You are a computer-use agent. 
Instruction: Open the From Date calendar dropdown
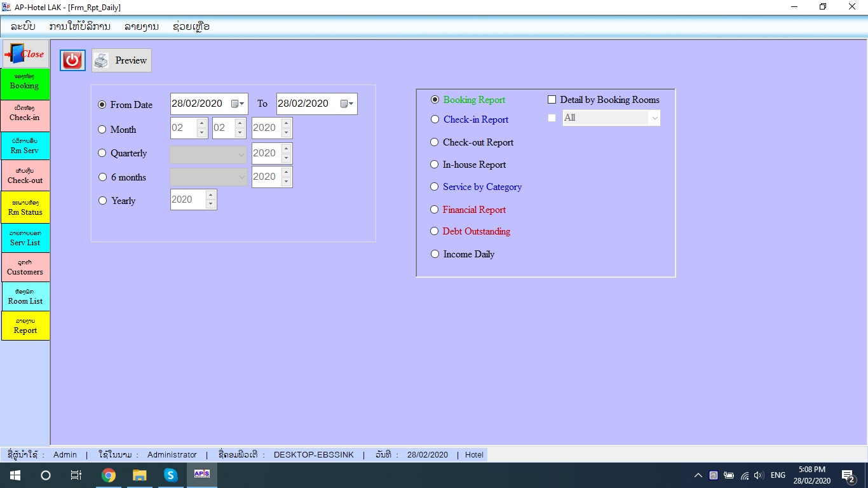pyautogui.click(x=238, y=104)
